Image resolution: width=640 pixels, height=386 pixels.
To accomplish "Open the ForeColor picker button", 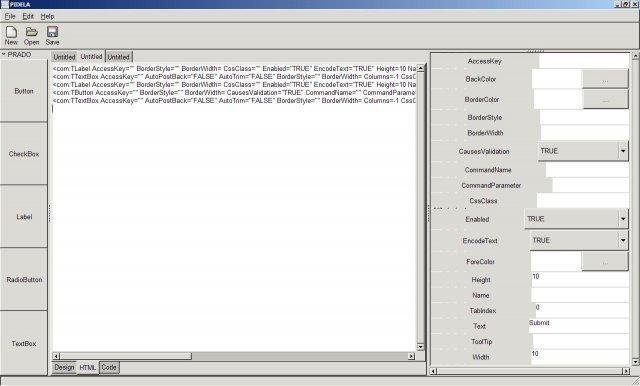I will click(605, 262).
